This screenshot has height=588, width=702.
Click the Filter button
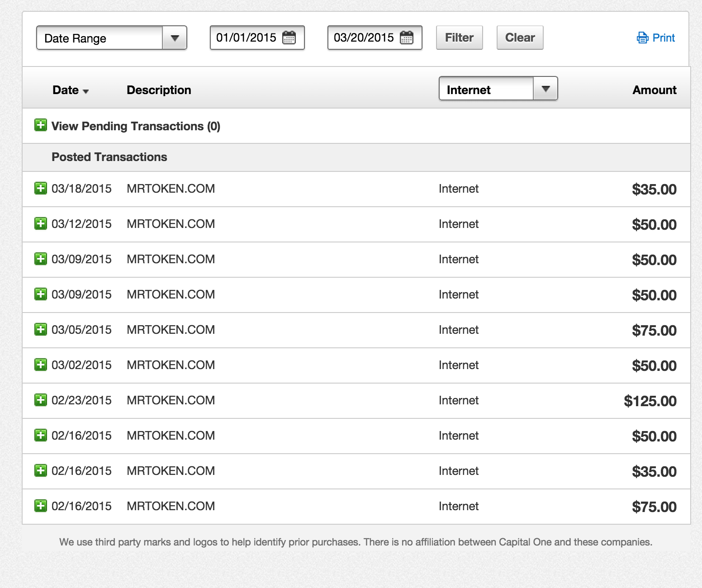pyautogui.click(x=459, y=38)
